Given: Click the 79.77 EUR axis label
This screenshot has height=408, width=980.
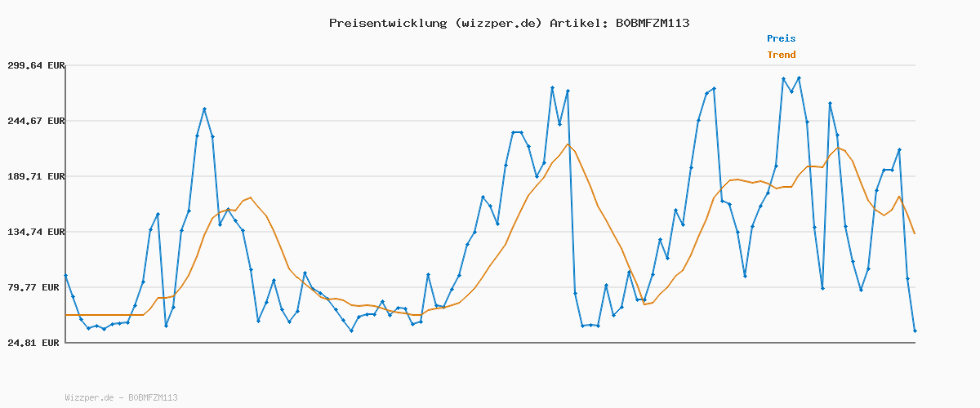Looking at the screenshot, I should 36,287.
